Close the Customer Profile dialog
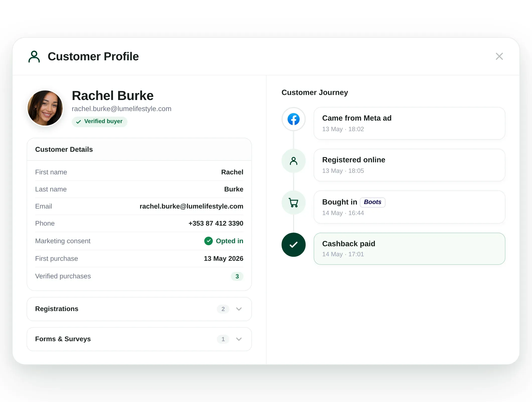This screenshot has width=532, height=402. [499, 56]
